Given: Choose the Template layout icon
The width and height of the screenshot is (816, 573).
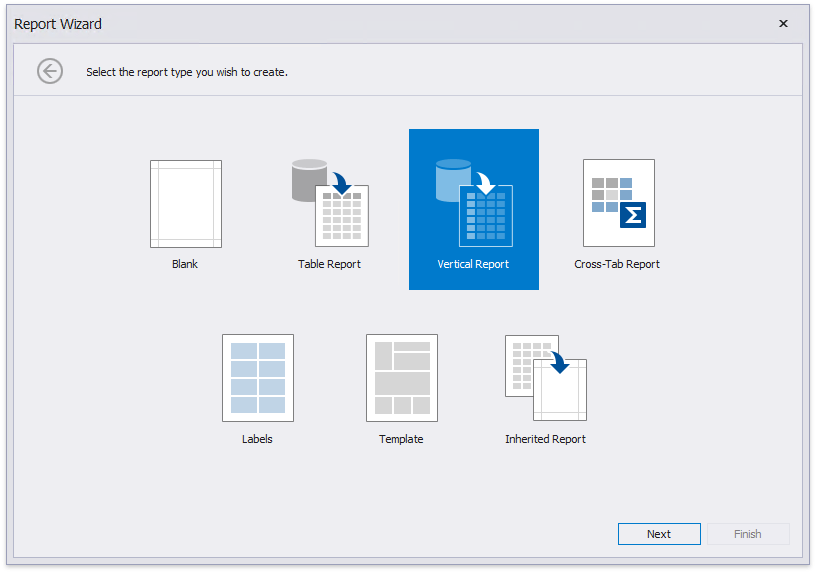Looking at the screenshot, I should coord(402,378).
